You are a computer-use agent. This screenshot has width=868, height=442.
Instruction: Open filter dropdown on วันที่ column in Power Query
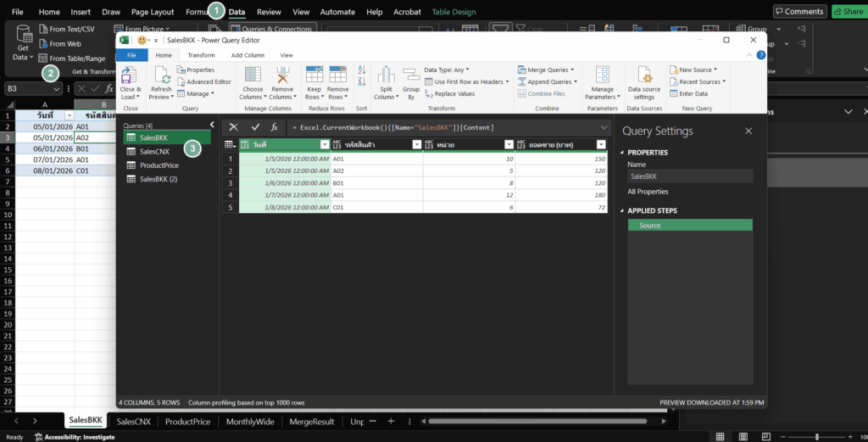[x=325, y=144]
